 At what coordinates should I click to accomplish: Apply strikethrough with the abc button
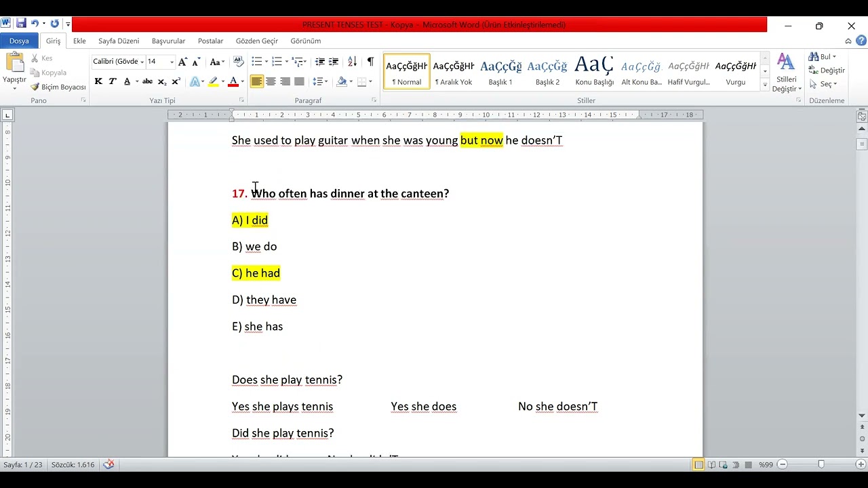point(147,81)
